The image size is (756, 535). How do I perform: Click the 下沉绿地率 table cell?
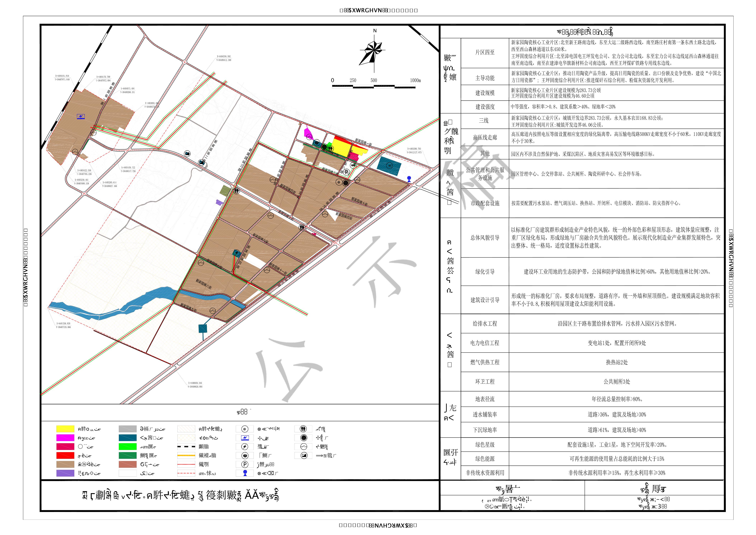click(485, 430)
